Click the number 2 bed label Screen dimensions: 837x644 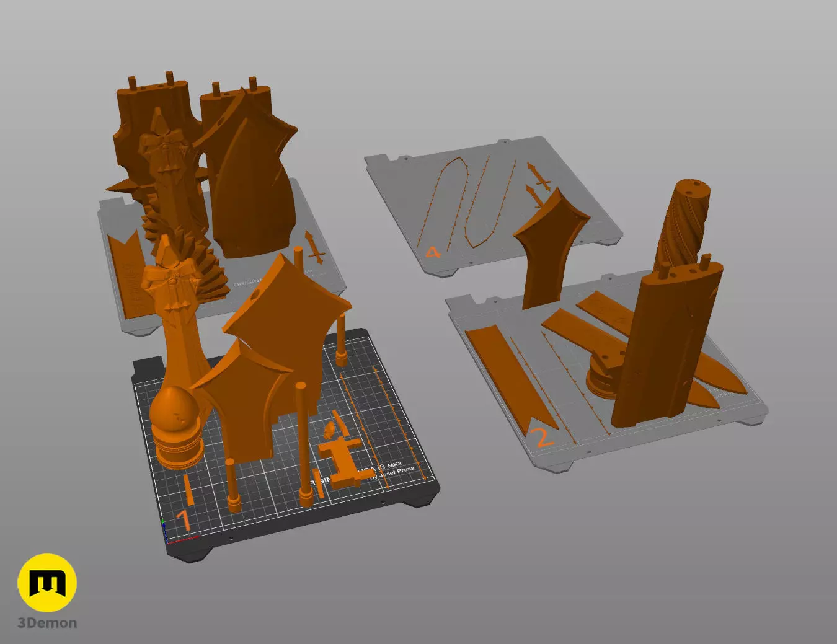click(x=542, y=437)
